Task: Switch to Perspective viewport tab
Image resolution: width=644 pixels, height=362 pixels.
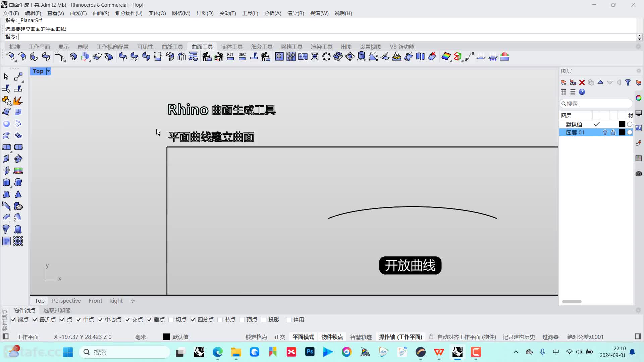Action: coord(66,301)
